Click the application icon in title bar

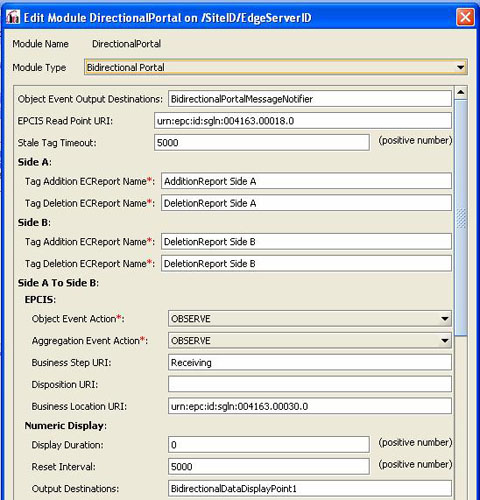[13, 17]
